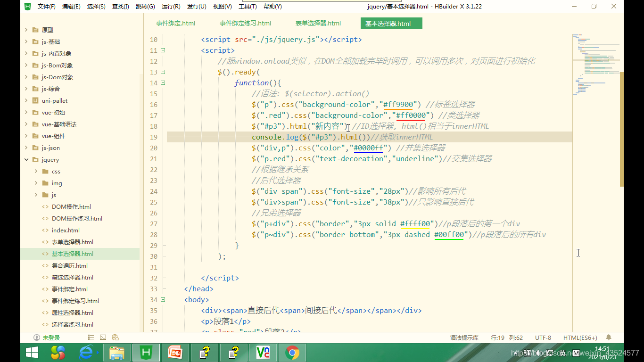Click the first question-mark help file taskbar icon
The height and width of the screenshot is (362, 644).
[x=204, y=353]
